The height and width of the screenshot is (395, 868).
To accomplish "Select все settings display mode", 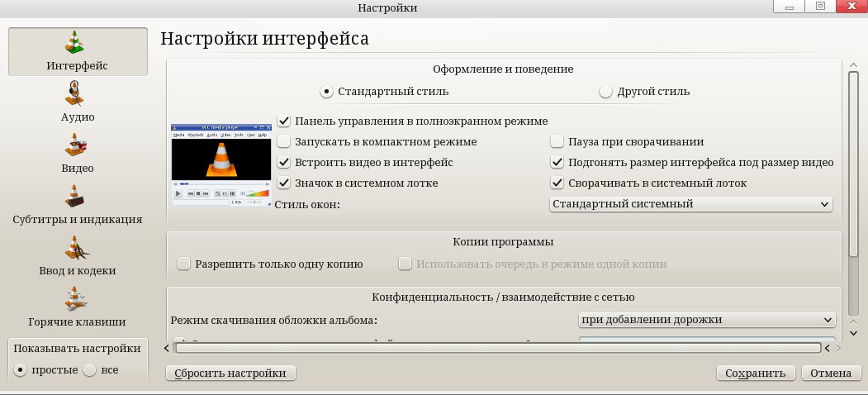I will pos(90,370).
